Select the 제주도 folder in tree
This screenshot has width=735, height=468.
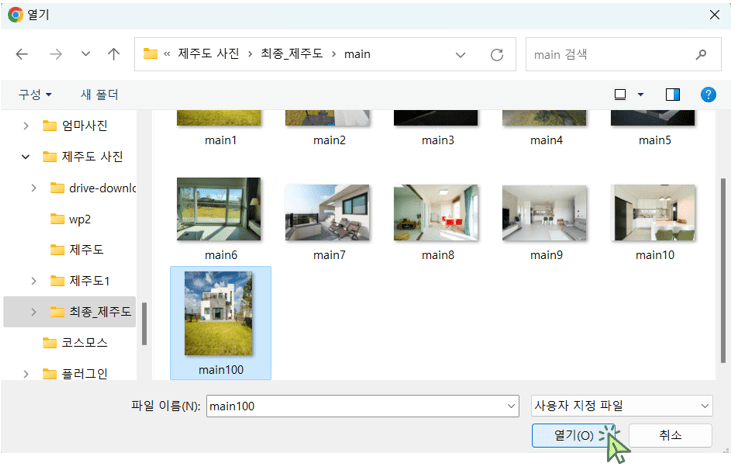tap(77, 249)
